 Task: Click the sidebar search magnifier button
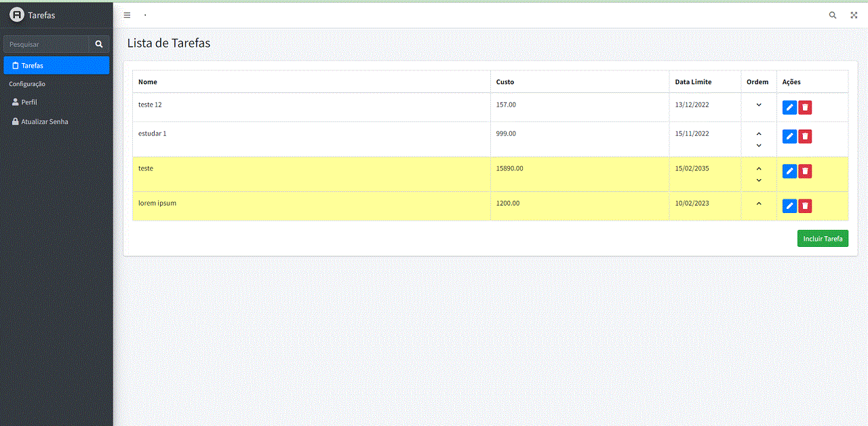pyautogui.click(x=99, y=44)
